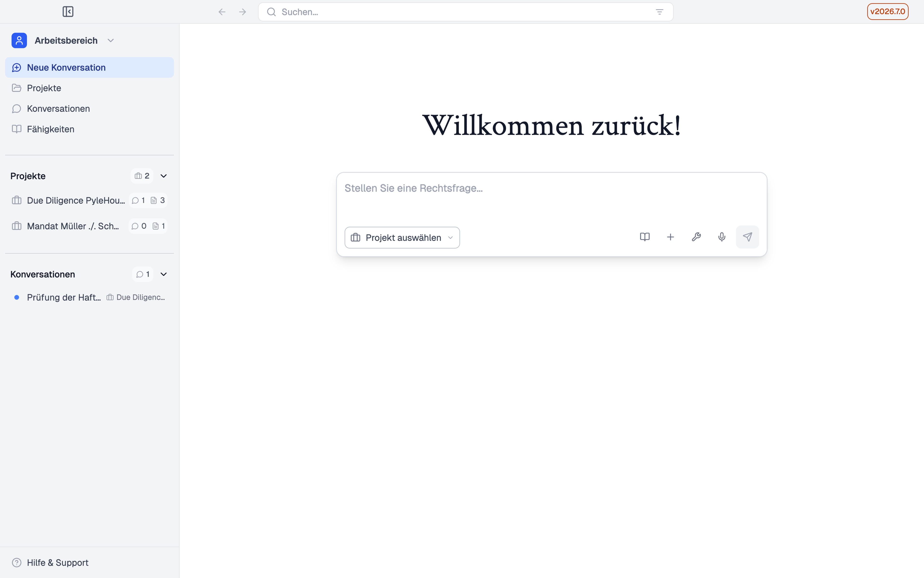Open Fähigkeiten in the sidebar navigation
The width and height of the screenshot is (924, 578).
89,129
